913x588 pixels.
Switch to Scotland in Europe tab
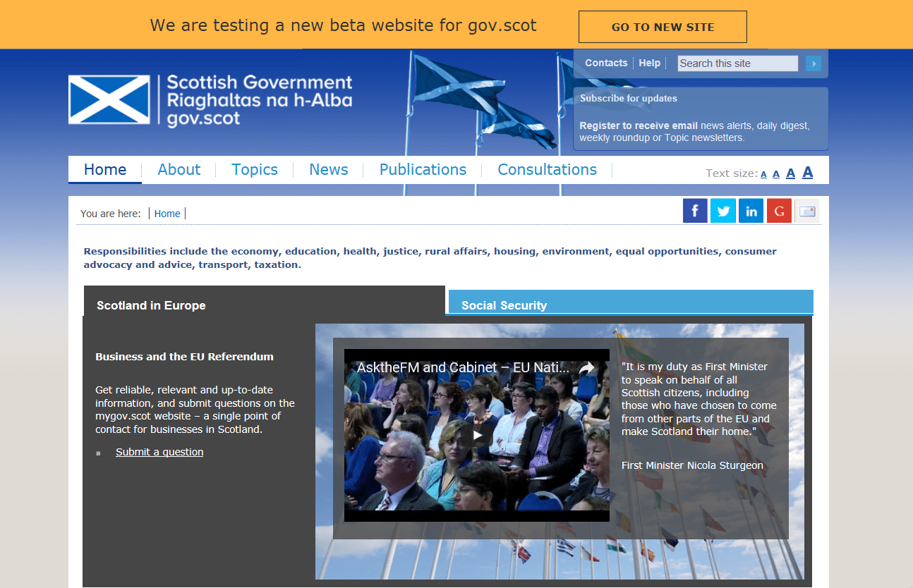[x=265, y=301]
